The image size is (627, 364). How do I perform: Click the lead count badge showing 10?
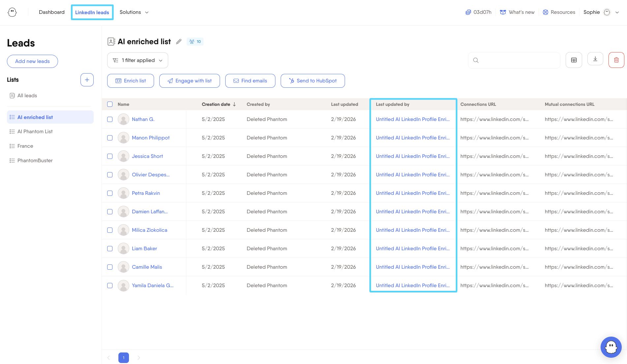pos(195,42)
